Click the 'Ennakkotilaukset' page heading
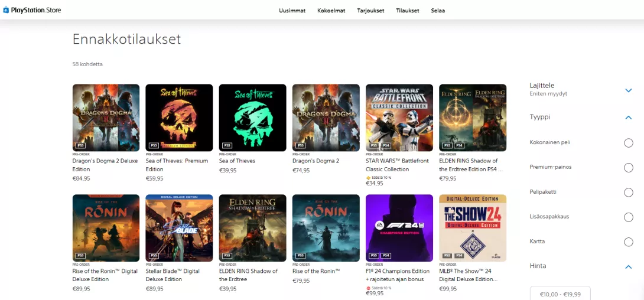This screenshot has width=644, height=300. [x=126, y=40]
